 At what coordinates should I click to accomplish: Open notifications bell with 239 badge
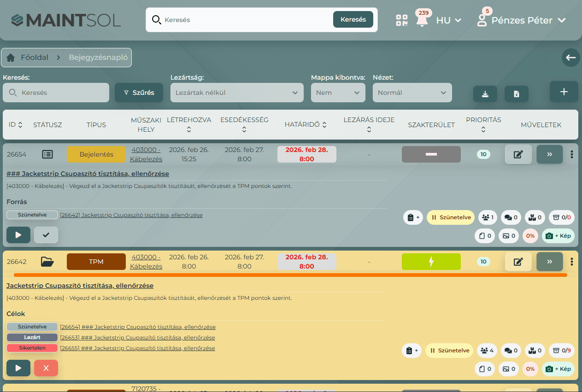422,20
